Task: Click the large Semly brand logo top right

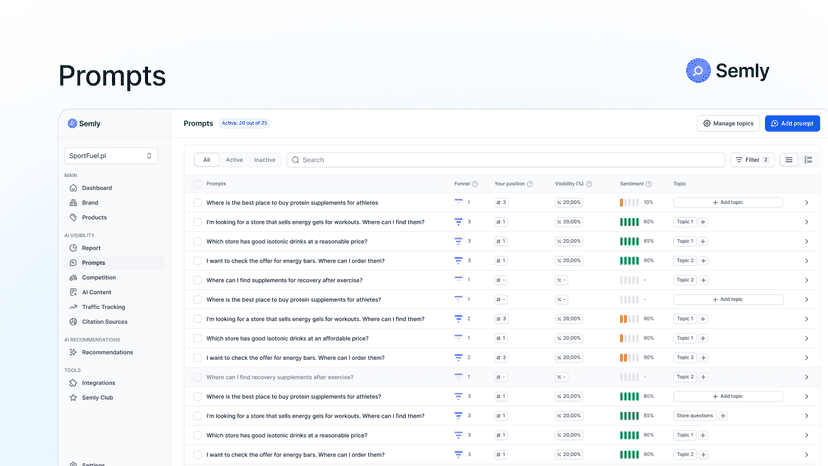Action: [x=728, y=71]
